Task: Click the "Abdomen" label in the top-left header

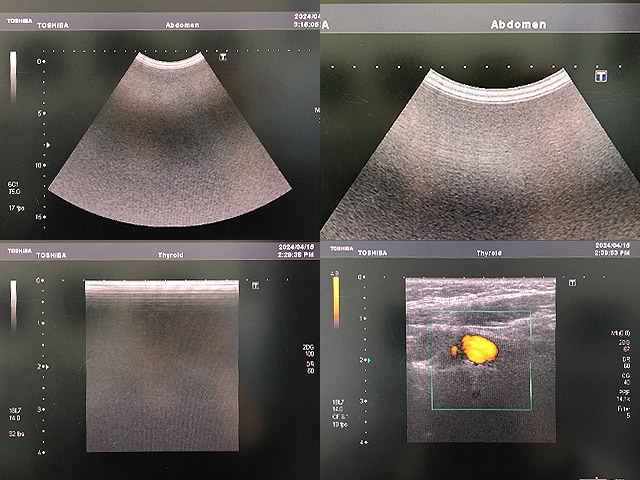Action: point(182,25)
